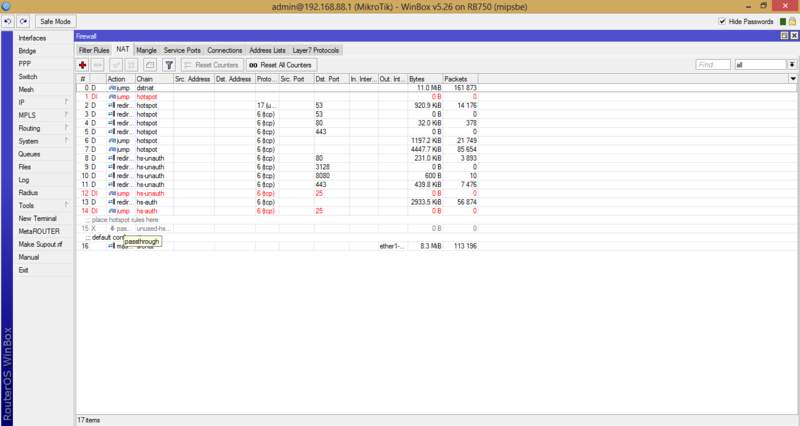Open the Filter funnel icon

coord(169,65)
